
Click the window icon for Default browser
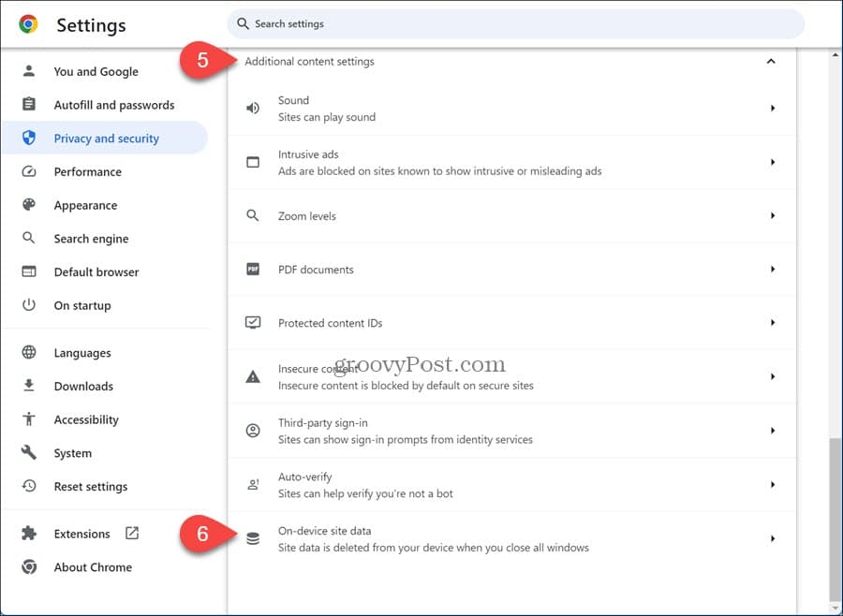[x=29, y=271]
